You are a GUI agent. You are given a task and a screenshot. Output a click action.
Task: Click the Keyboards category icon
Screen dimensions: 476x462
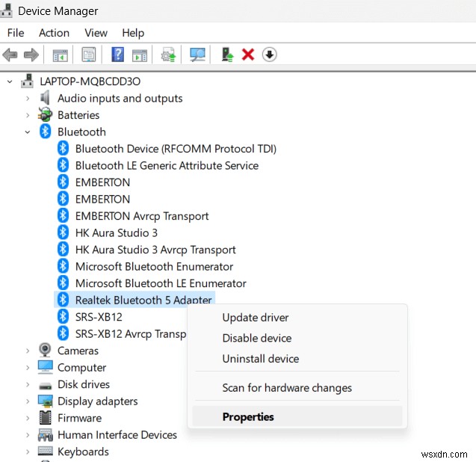[46, 451]
